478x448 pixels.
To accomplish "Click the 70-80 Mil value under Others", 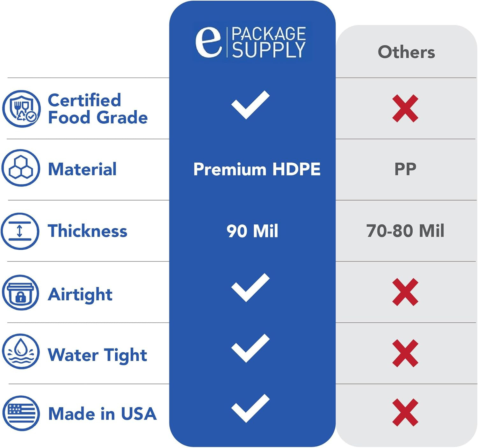I will click(405, 231).
